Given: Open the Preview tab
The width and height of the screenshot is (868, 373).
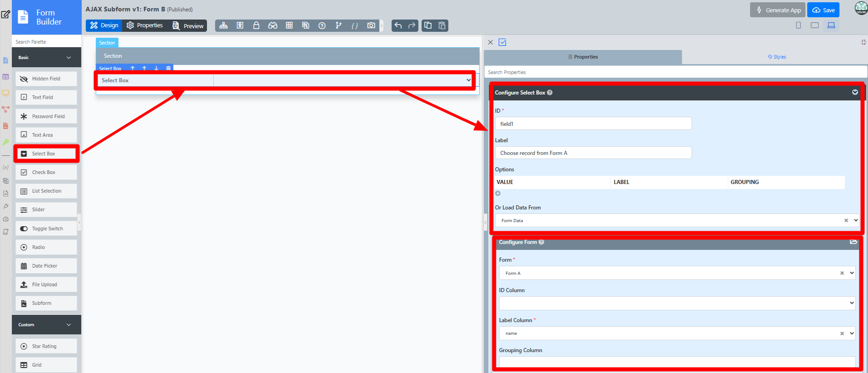Looking at the screenshot, I should 188,25.
